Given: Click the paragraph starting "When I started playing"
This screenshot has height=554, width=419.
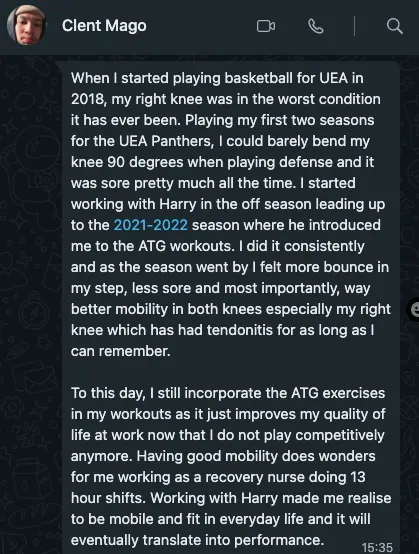Looking at the screenshot, I should tap(230, 214).
